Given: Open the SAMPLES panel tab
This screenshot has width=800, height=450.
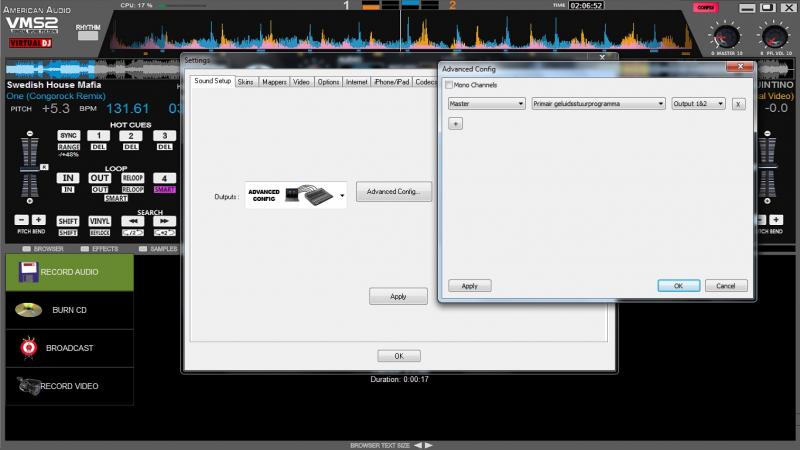Looking at the screenshot, I should pos(158,249).
